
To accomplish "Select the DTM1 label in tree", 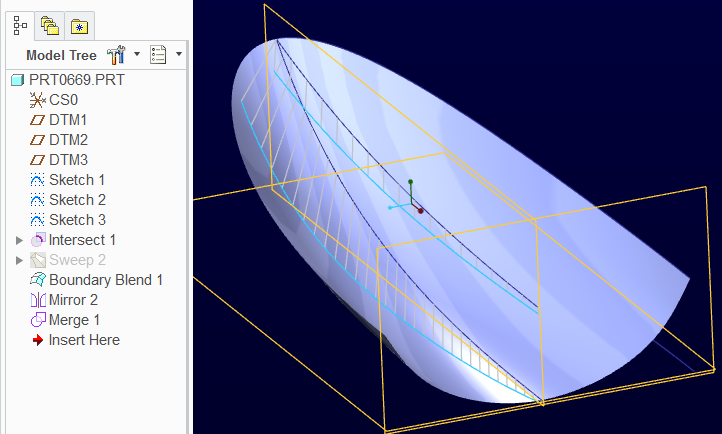I will [x=68, y=120].
